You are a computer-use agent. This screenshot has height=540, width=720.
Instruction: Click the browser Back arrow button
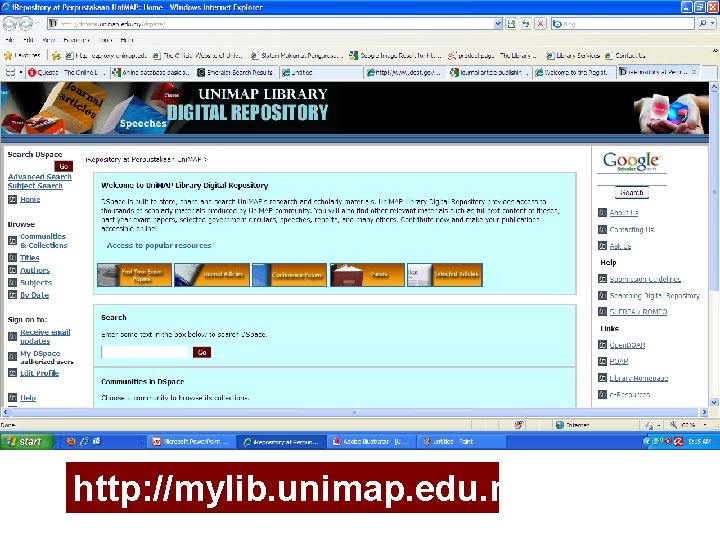tap(10, 23)
